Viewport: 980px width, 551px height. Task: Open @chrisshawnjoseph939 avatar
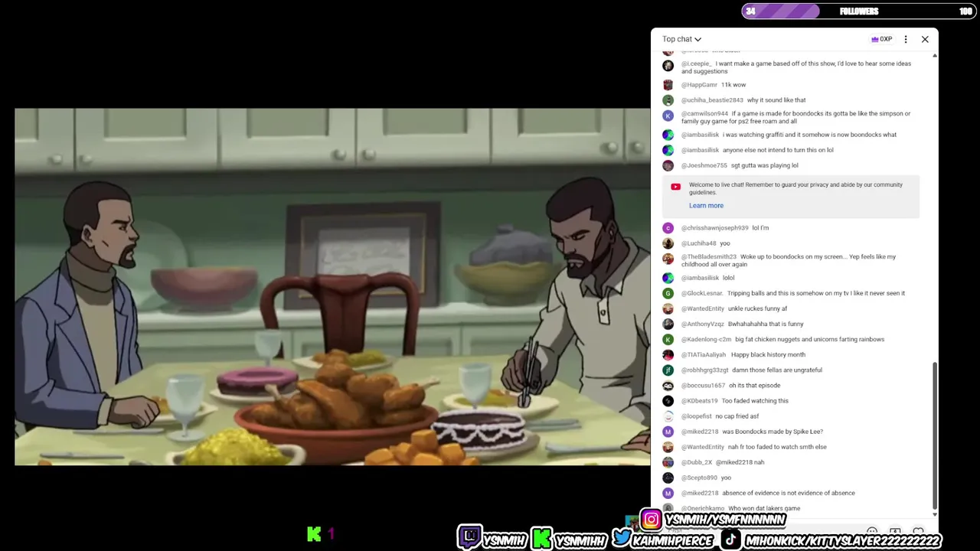point(668,228)
